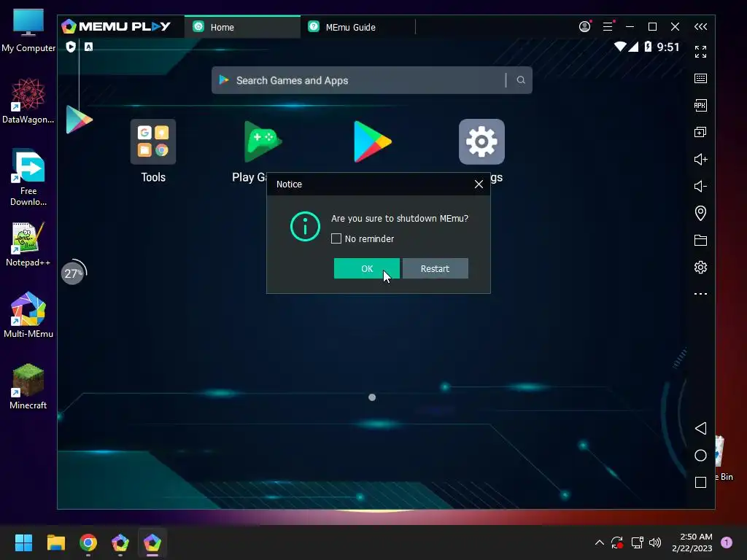Viewport: 747px width, 560px height.
Task: Open the multi-instance window icon
Action: (x=700, y=133)
